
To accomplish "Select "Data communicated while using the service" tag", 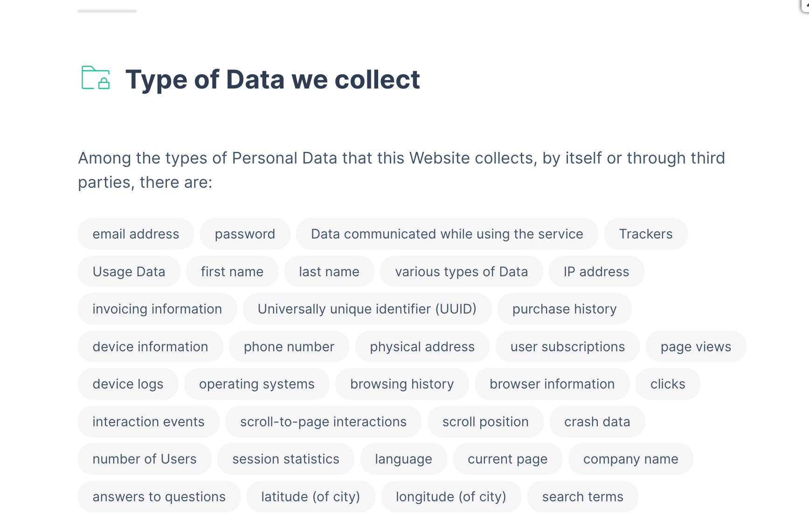I will (x=447, y=234).
